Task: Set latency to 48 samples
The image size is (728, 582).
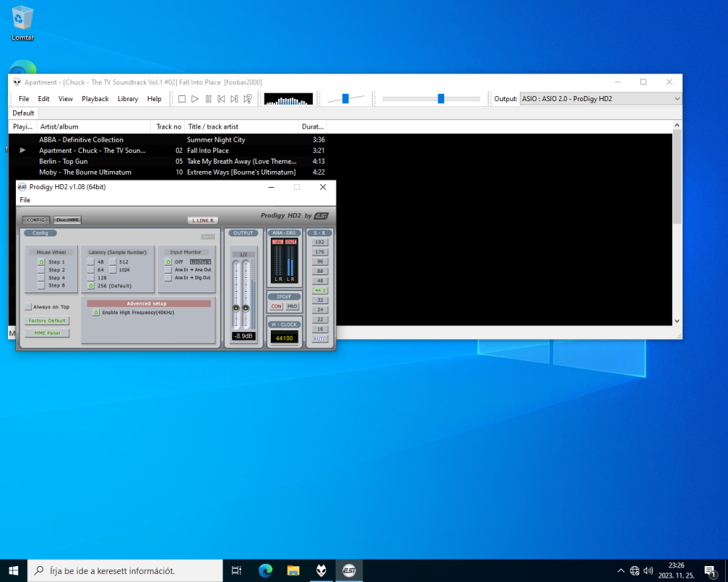Action: [91, 262]
